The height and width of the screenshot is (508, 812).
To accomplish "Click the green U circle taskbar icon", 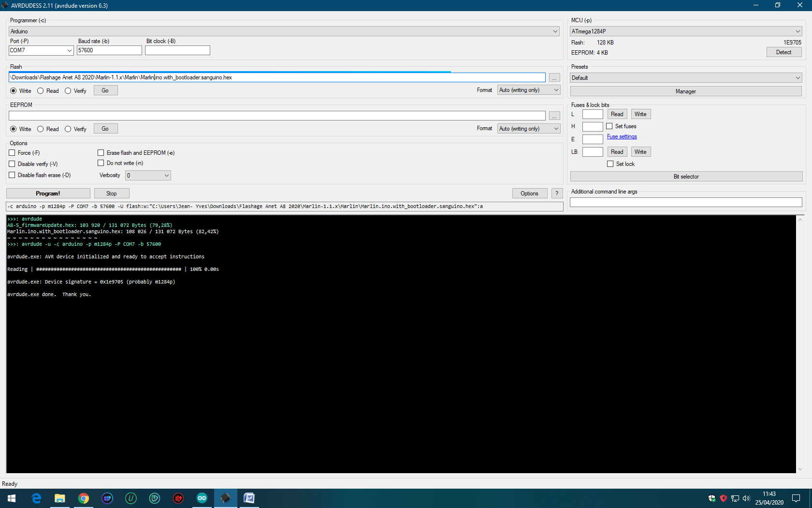I will click(131, 498).
